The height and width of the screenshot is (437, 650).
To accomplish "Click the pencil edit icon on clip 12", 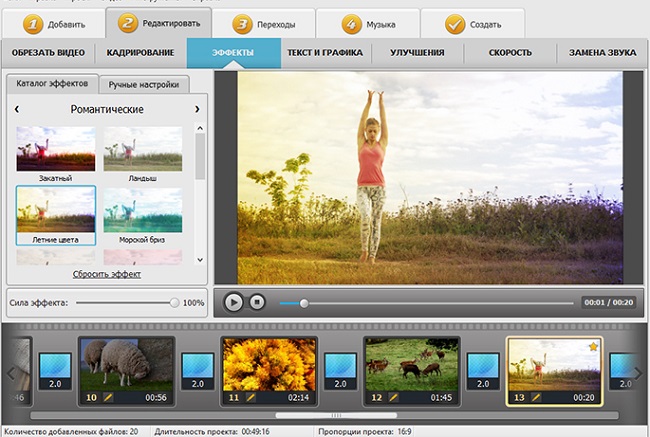I will (393, 397).
